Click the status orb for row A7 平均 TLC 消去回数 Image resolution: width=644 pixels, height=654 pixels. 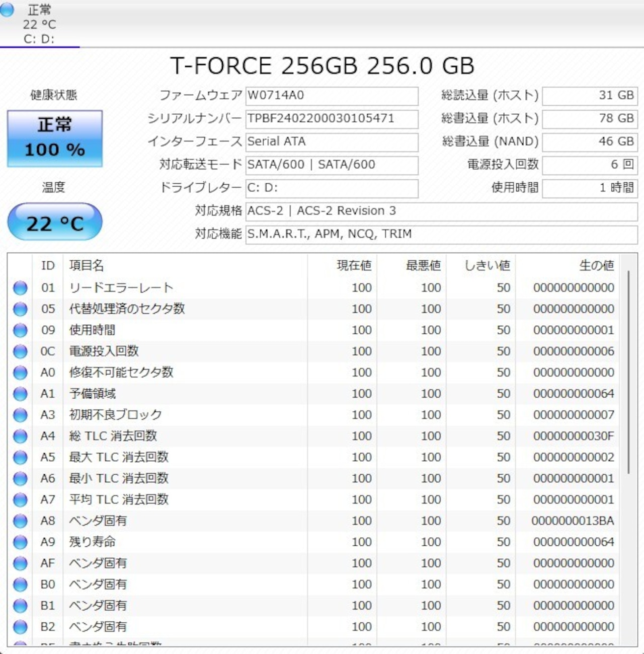pyautogui.click(x=20, y=499)
